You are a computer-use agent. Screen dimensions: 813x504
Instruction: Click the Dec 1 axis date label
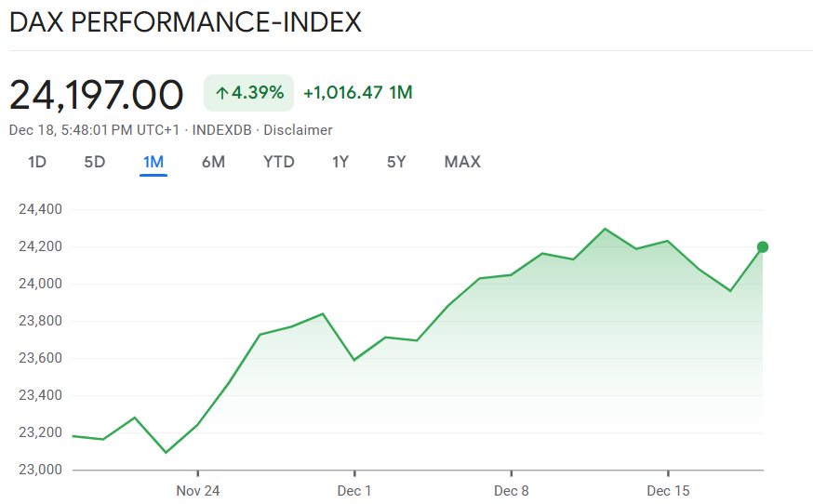click(x=354, y=490)
